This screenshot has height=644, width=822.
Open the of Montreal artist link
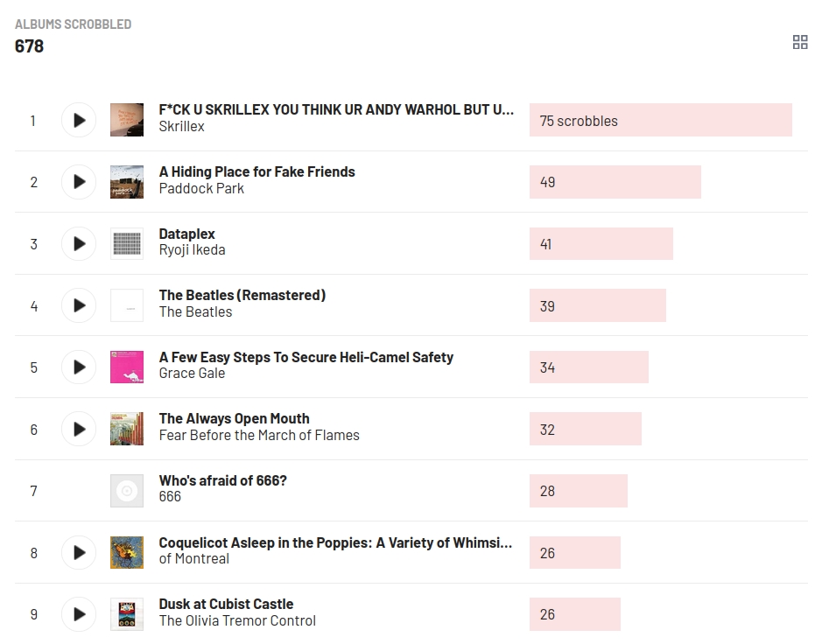193,559
